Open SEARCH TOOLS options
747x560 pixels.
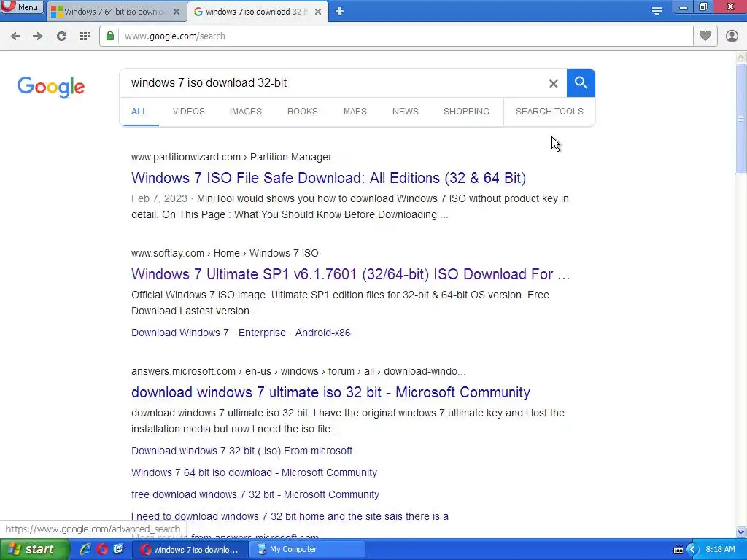(549, 112)
